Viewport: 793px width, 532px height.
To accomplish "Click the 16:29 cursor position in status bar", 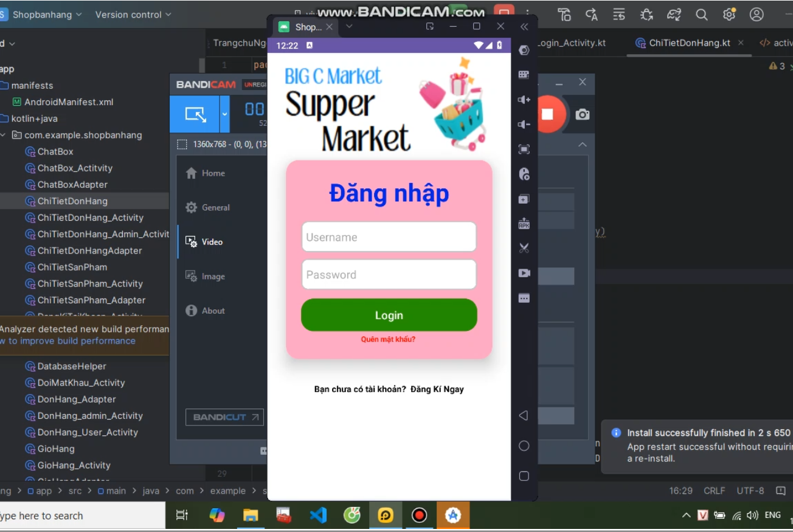I will pos(681,491).
